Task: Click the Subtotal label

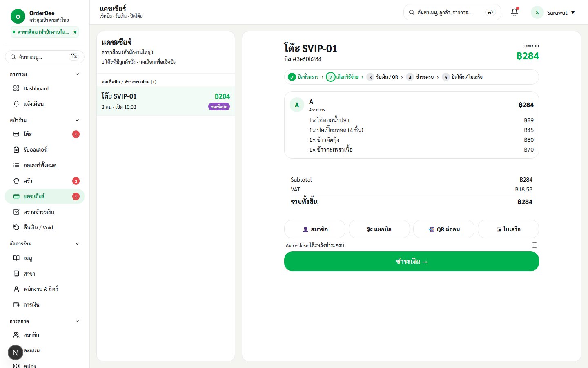Action: pos(301,180)
